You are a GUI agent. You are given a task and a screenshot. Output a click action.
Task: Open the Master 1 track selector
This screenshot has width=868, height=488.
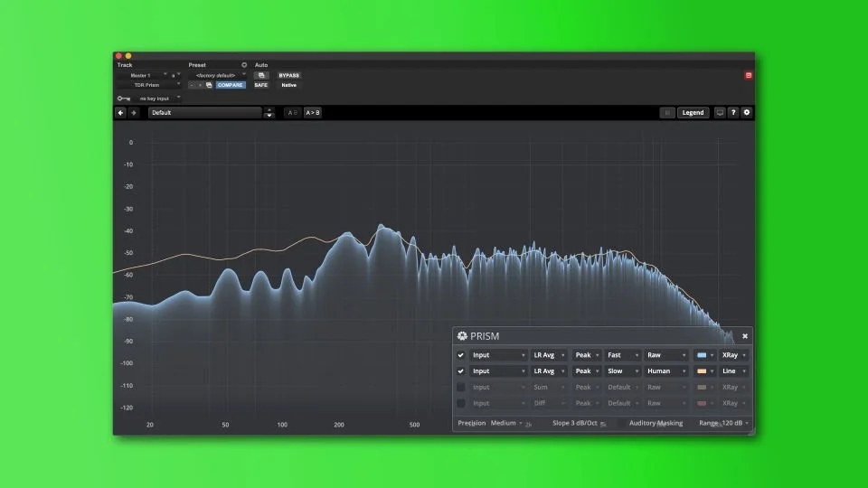(x=142, y=75)
